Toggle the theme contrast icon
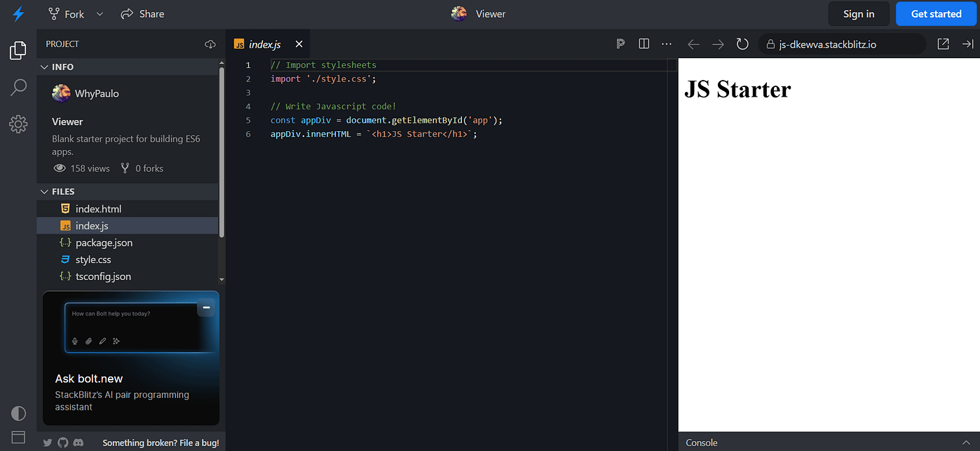 pyautogui.click(x=18, y=413)
